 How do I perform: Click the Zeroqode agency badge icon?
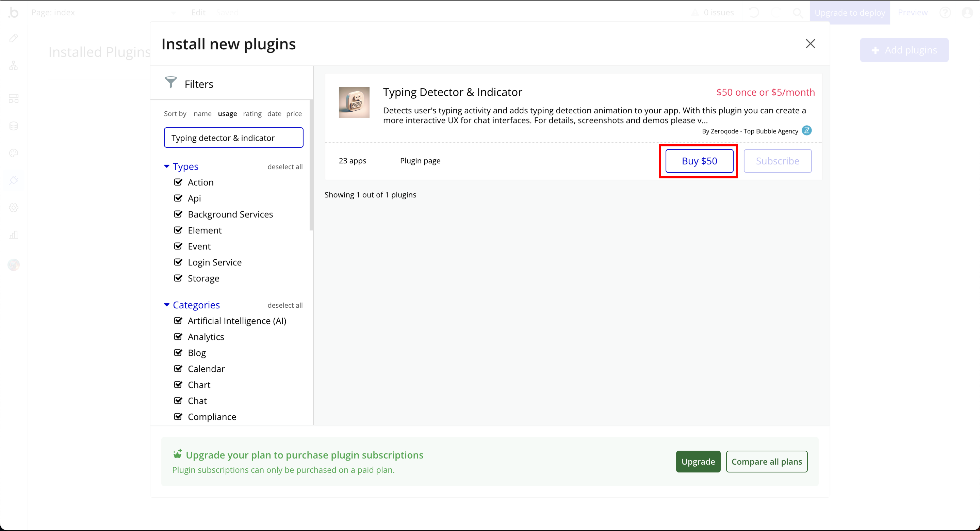coord(806,131)
